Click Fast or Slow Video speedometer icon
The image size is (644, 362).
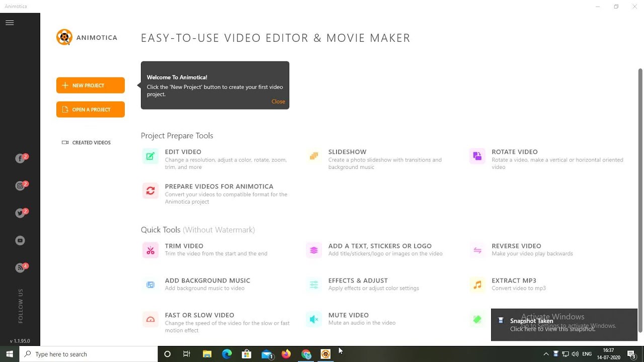tap(150, 319)
